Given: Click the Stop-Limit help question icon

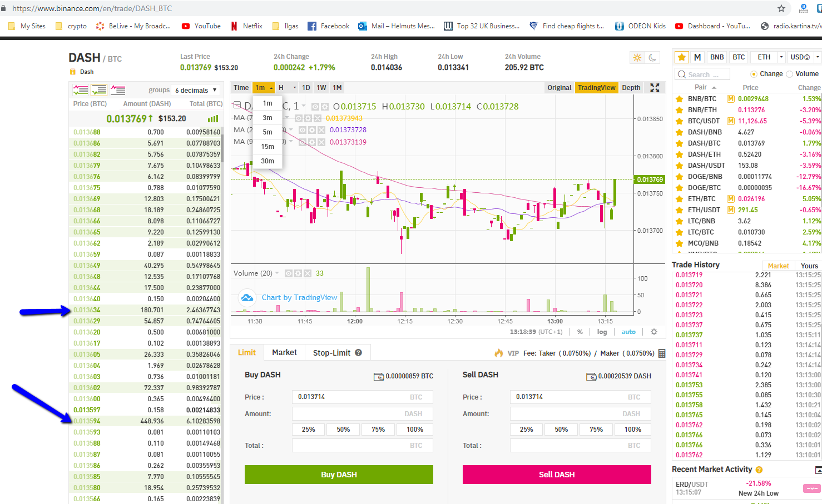Looking at the screenshot, I should (x=359, y=353).
